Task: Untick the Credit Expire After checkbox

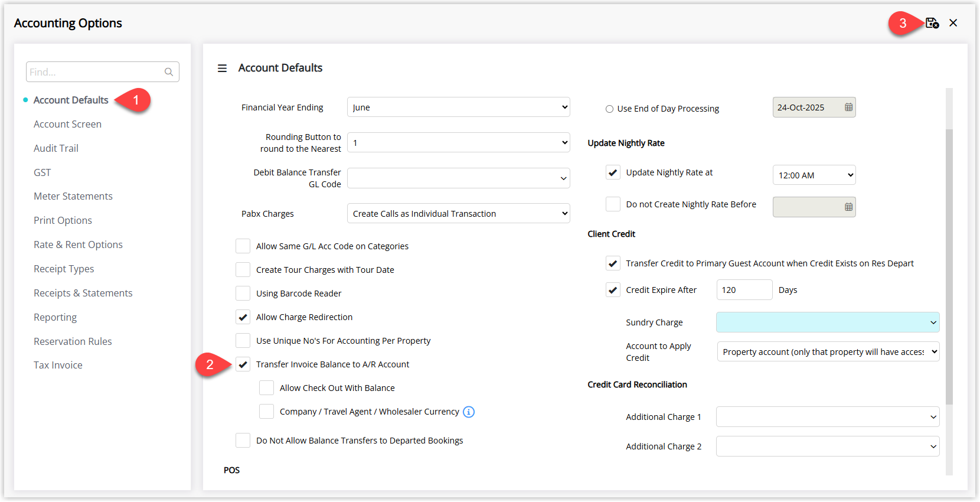Action: [613, 289]
